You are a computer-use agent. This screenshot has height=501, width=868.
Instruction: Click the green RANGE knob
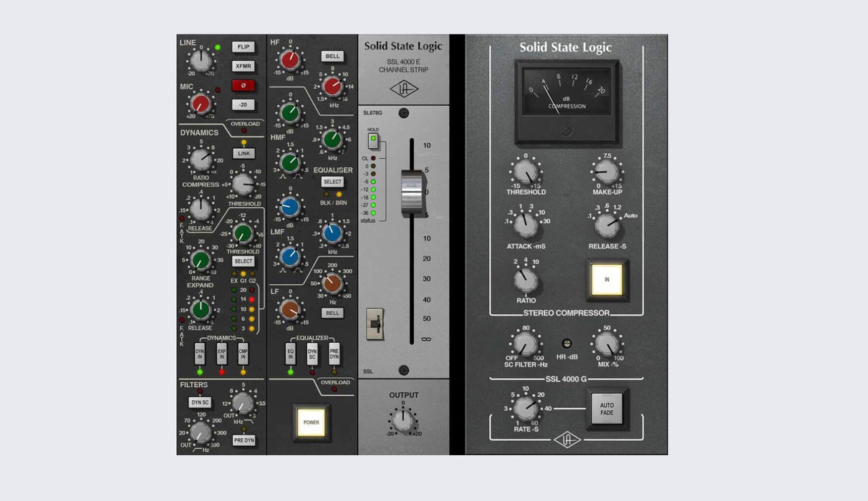click(201, 260)
